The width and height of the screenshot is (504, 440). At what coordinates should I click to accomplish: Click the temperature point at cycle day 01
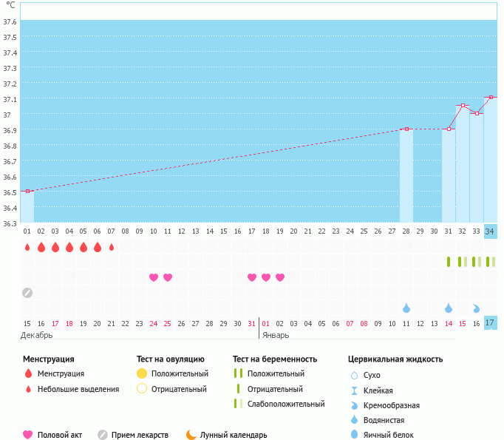(x=27, y=192)
